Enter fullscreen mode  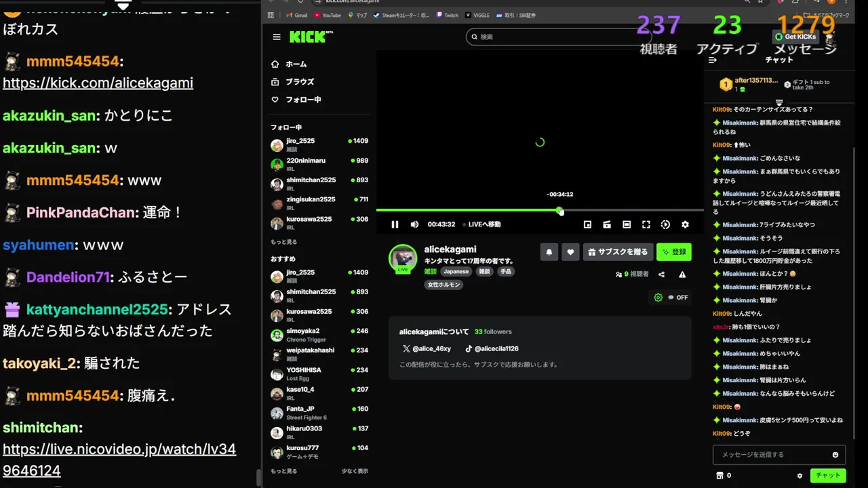pos(646,224)
